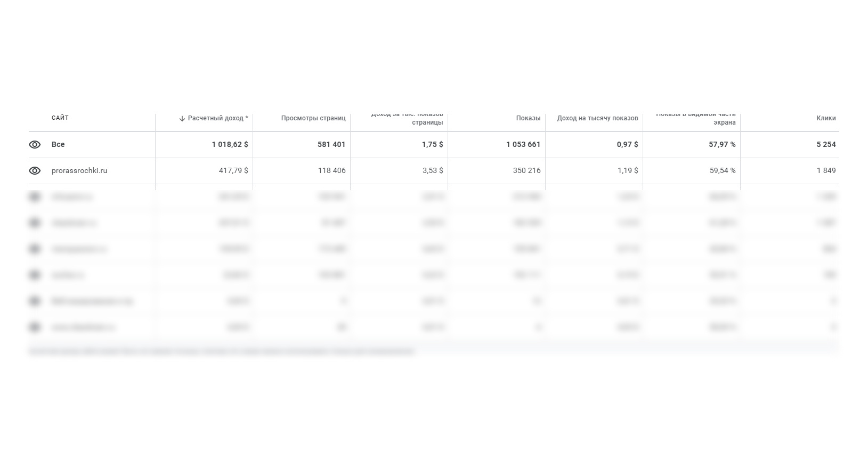Select the total clicks value 5 254
The image size is (868, 468).
[826, 145]
